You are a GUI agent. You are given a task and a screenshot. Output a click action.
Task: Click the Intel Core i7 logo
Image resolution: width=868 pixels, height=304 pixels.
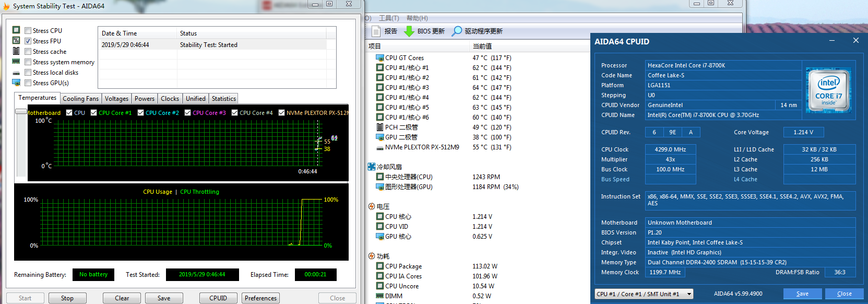(x=828, y=90)
